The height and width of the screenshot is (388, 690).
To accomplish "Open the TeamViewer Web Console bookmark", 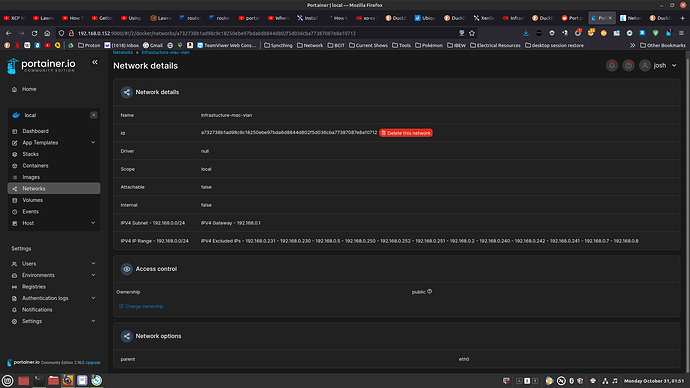I will (227, 45).
